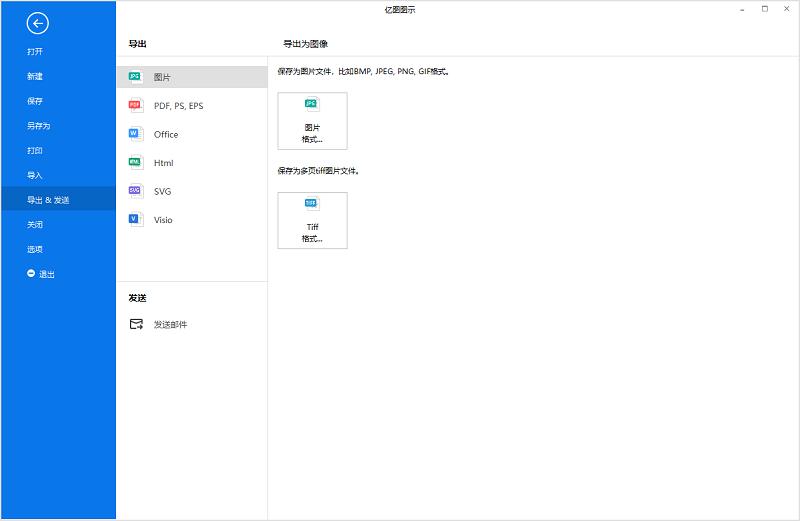Select 导出 & 发送 menu entry
The image size is (800, 521).
[x=49, y=200]
